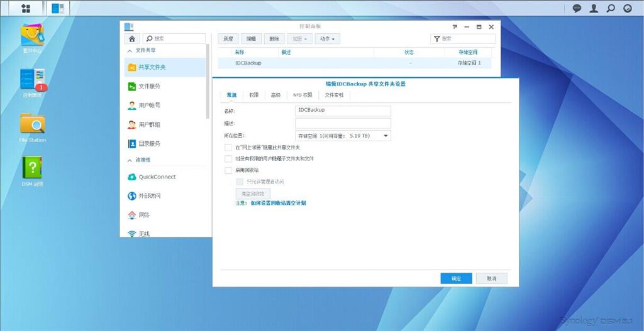
Task: Click the 确定 (OK) button
Action: 456,278
